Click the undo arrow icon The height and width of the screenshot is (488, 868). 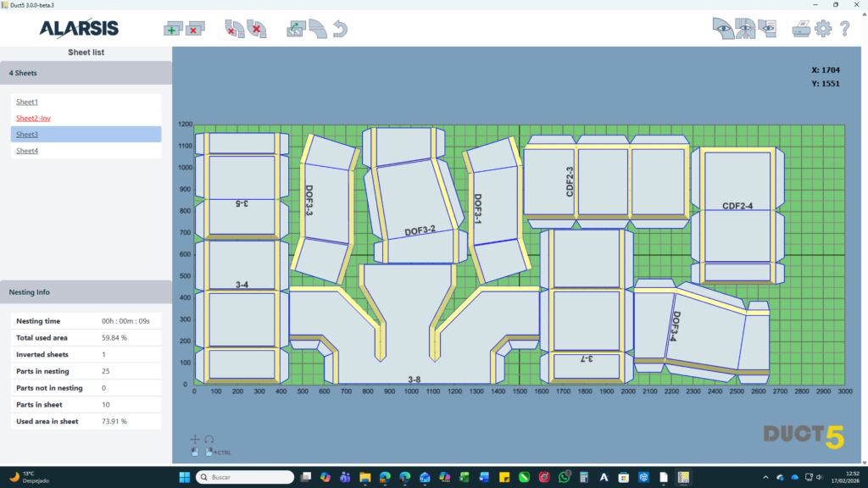(341, 29)
